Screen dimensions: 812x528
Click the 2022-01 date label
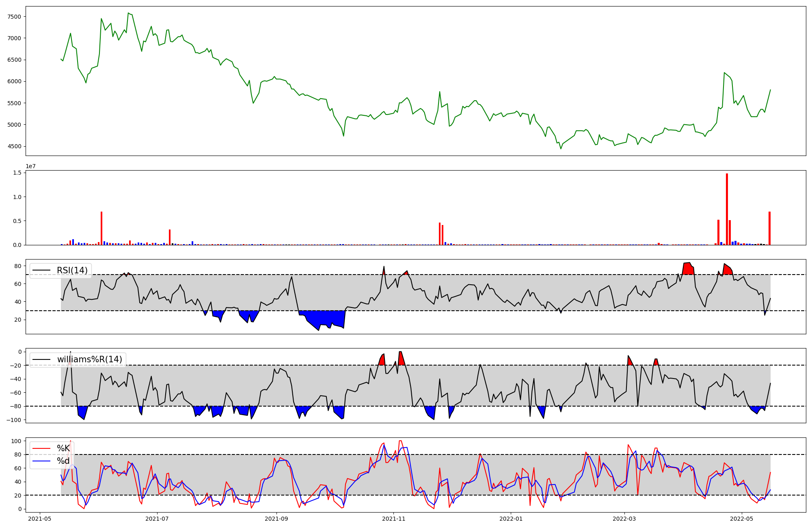pos(511,519)
